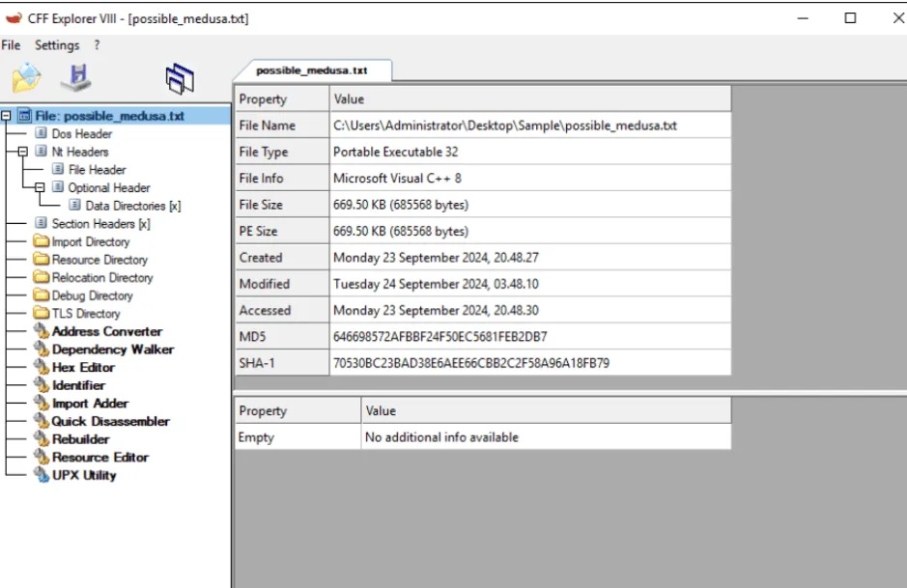
Task: Collapse the File: possible_medusa.txt root node
Action: pyautogui.click(x=6, y=116)
